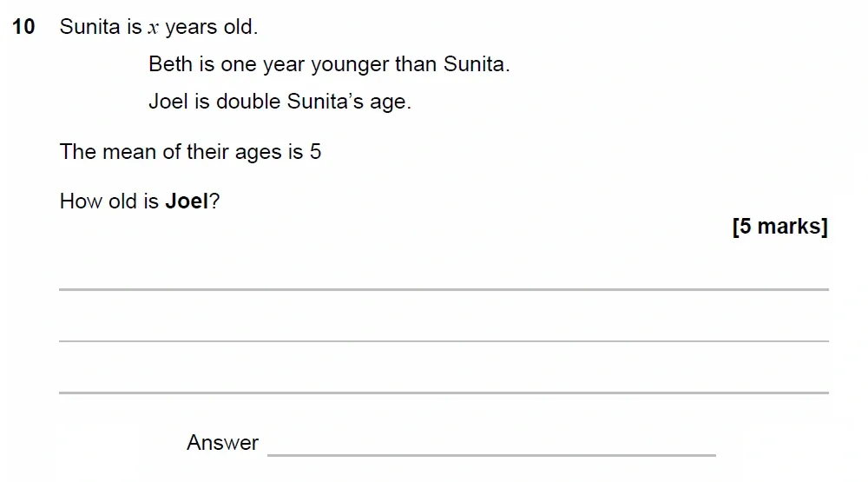The image size is (868, 482).
Task: Click the italic variable x
Action: [151, 28]
